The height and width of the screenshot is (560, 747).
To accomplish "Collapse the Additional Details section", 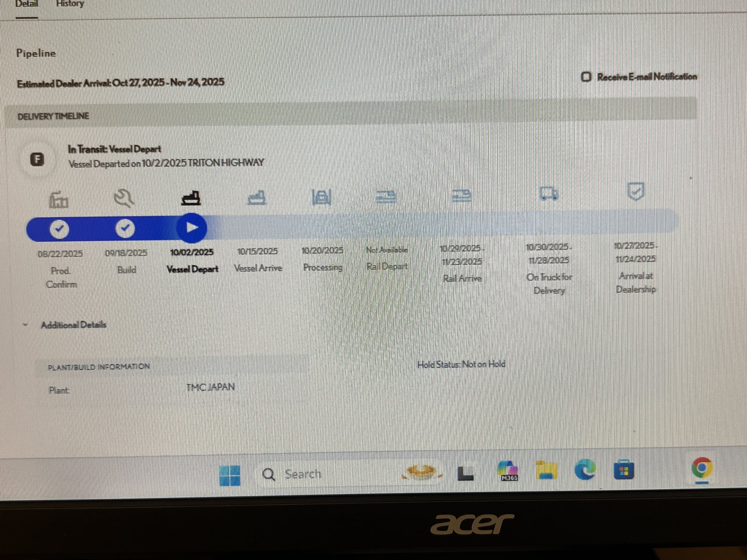I will [26, 325].
